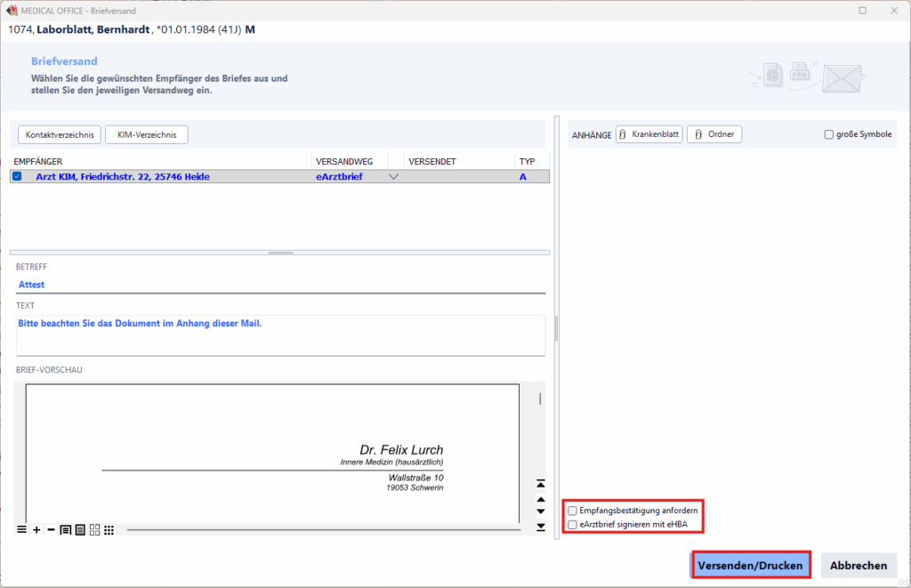Jump to the last page of preview
Viewport: 911px width, 588px height.
coord(540,528)
